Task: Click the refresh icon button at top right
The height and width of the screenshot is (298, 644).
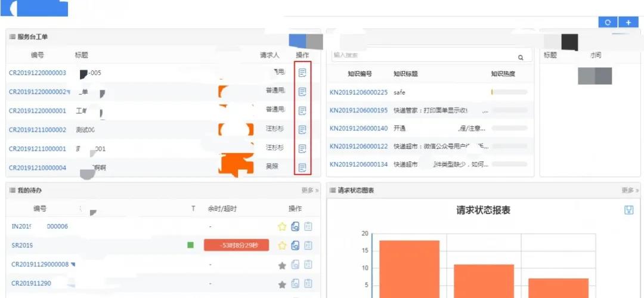Action: 608,23
